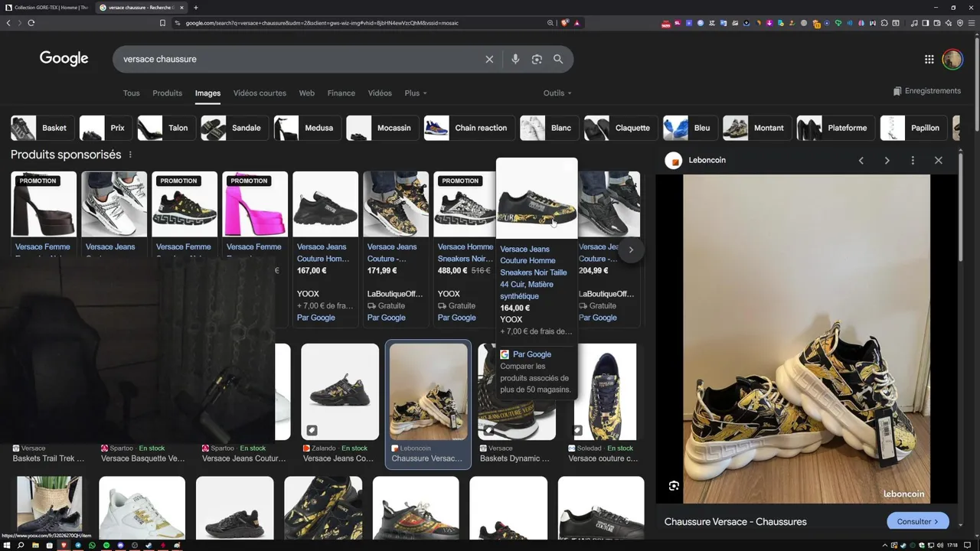The image size is (980, 551).
Task: Click the Google logo
Action: tap(64, 59)
